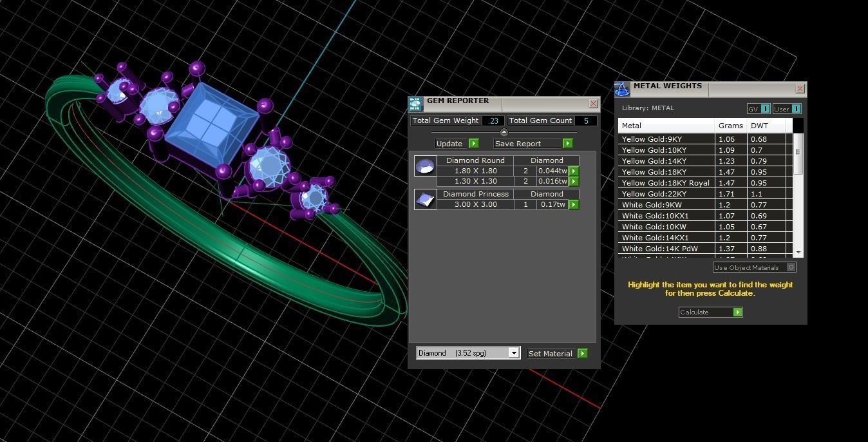
Task: Click the Metal column header
Action: (x=666, y=126)
